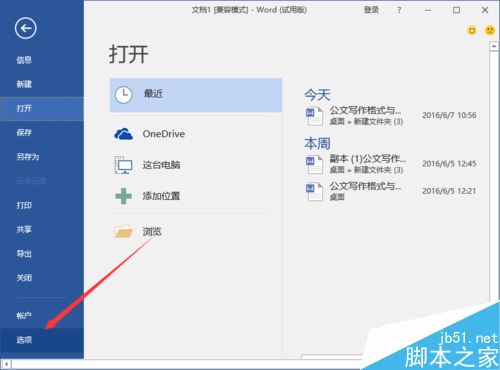Choose the 这台电脑 location label
This screenshot has height=370, width=500.
click(x=161, y=165)
